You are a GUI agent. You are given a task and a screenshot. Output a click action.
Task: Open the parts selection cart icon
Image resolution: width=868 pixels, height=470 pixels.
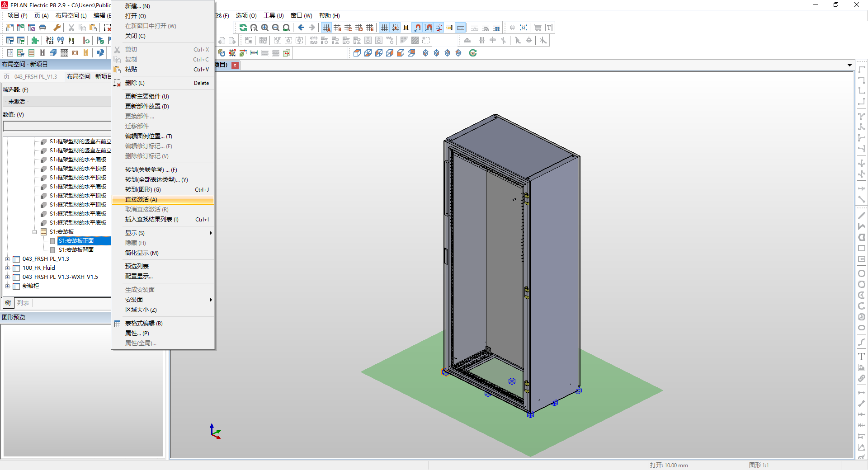click(x=538, y=28)
